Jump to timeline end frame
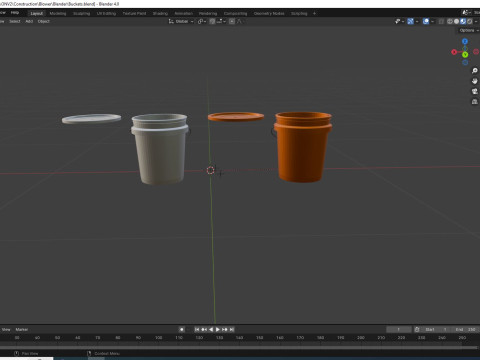Viewport: 480px width, 360px height. [232, 329]
